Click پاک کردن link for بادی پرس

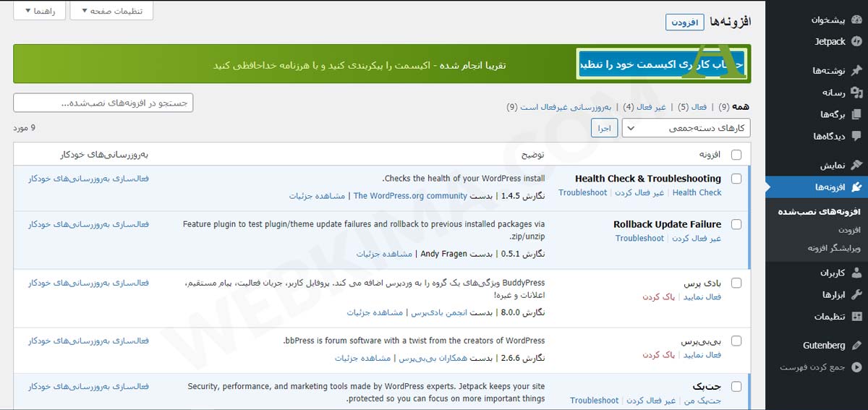coord(660,296)
